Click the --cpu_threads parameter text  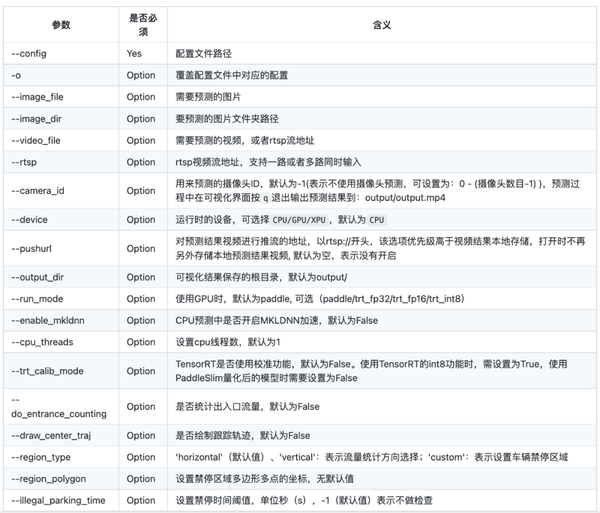42,342
